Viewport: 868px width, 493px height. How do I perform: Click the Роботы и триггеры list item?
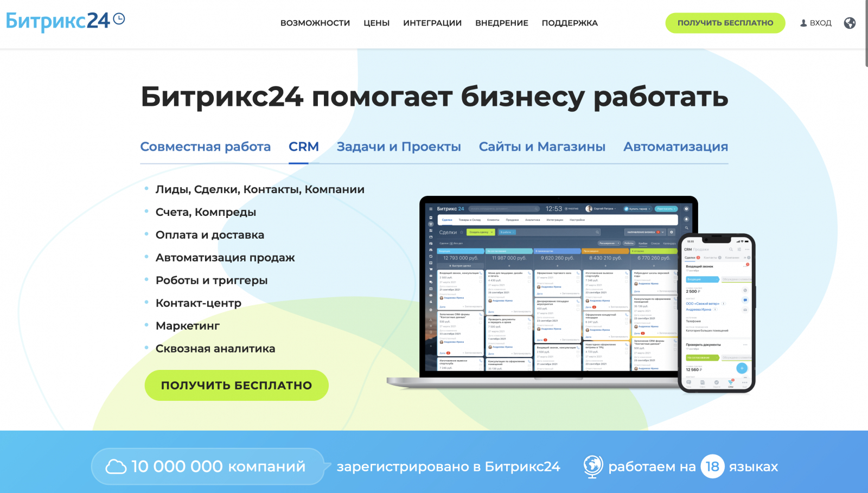click(212, 281)
